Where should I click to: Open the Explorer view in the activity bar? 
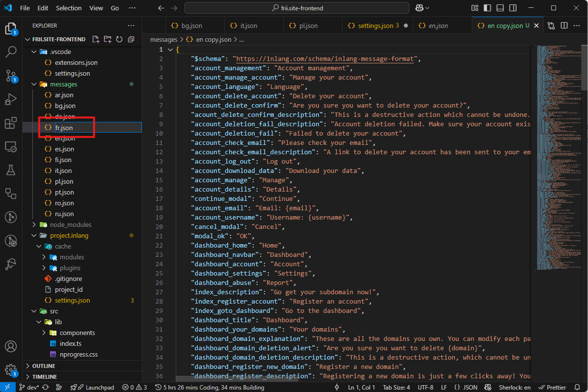pyautogui.click(x=11, y=28)
